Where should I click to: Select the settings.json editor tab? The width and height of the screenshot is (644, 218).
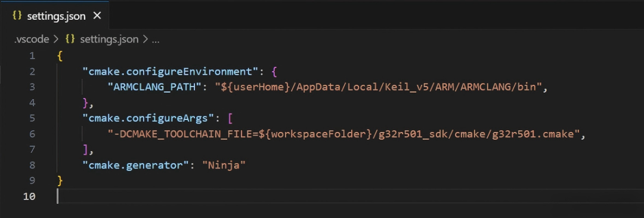tap(54, 16)
